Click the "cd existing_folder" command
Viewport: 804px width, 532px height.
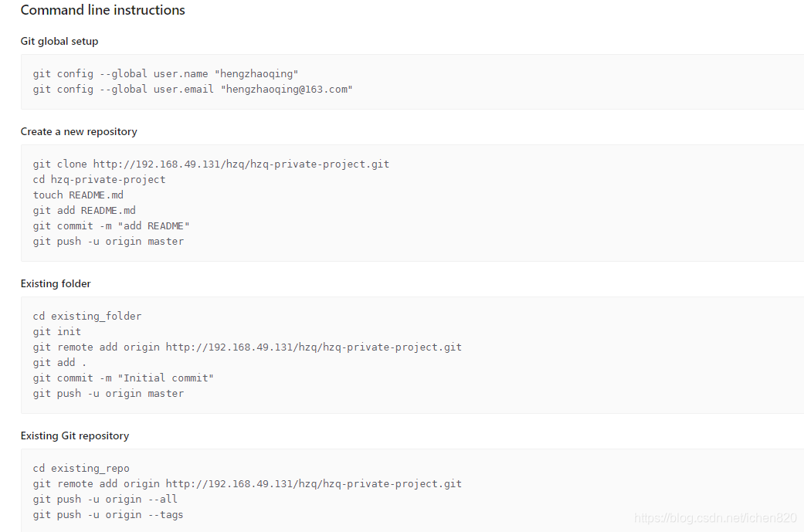[x=87, y=317]
